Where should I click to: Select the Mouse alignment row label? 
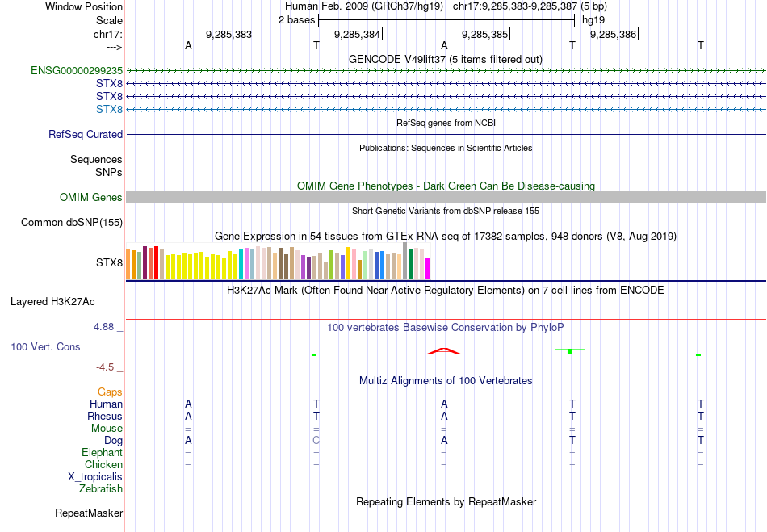tap(107, 429)
